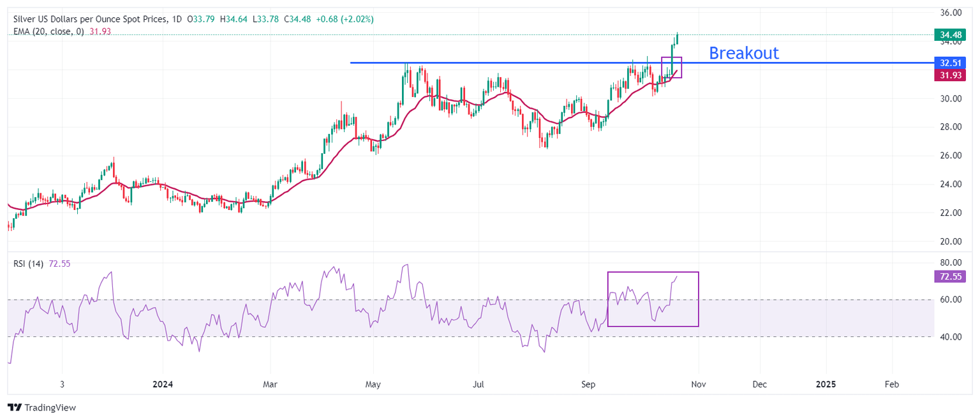Click the red 31.93 EMA price label
This screenshot has width=980, height=420.
(x=949, y=75)
